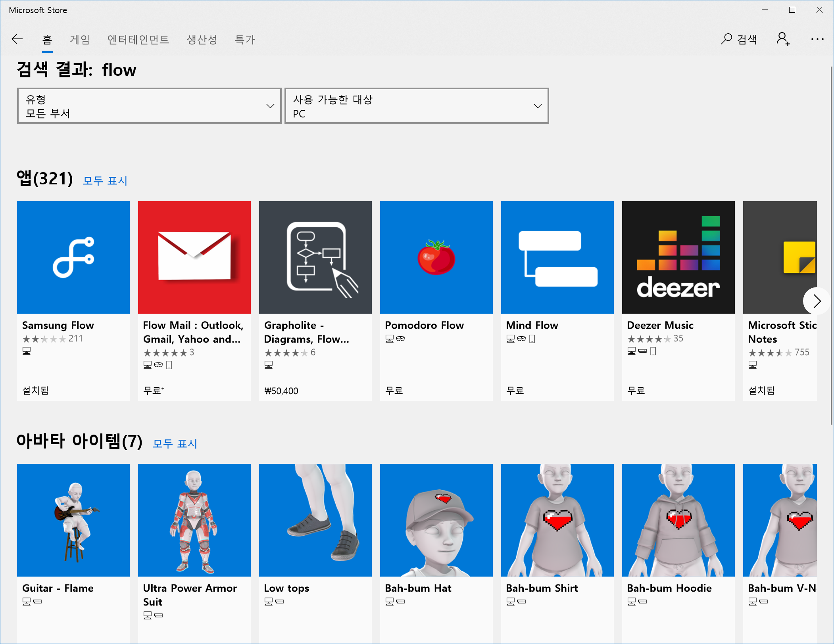Select Grapholite flowchart diagram icon
The height and width of the screenshot is (644, 834).
315,257
